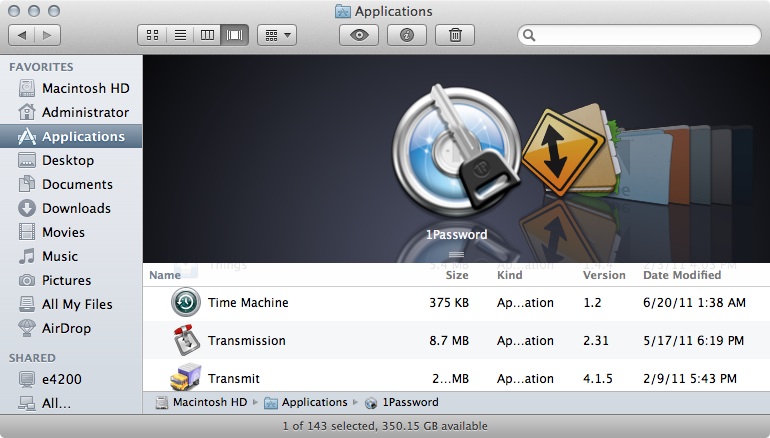770x438 pixels.
Task: Click the 5/17/11 6:19 PM date
Action: click(x=693, y=341)
